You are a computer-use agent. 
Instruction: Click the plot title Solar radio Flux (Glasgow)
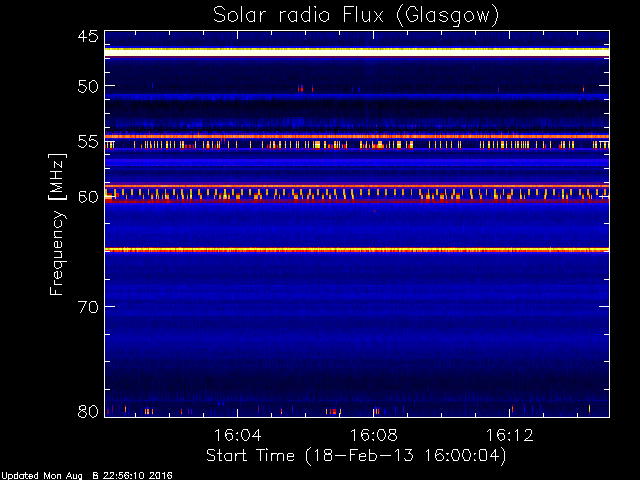tap(356, 15)
